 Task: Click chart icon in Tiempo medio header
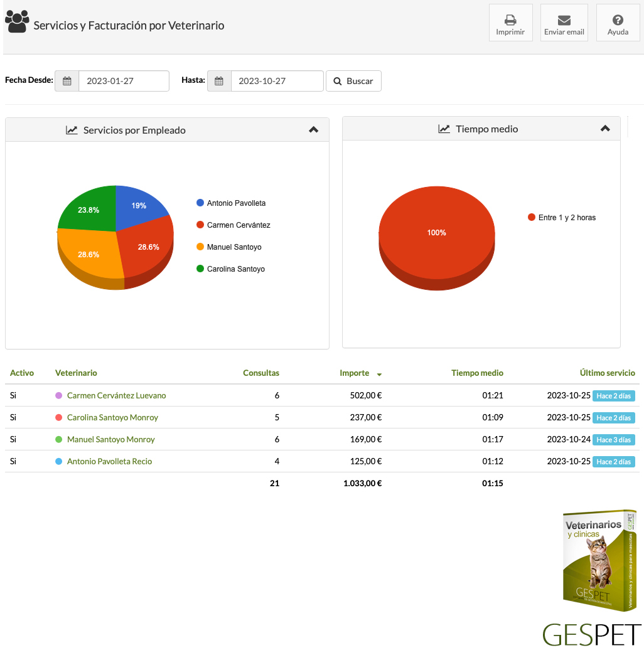click(444, 129)
